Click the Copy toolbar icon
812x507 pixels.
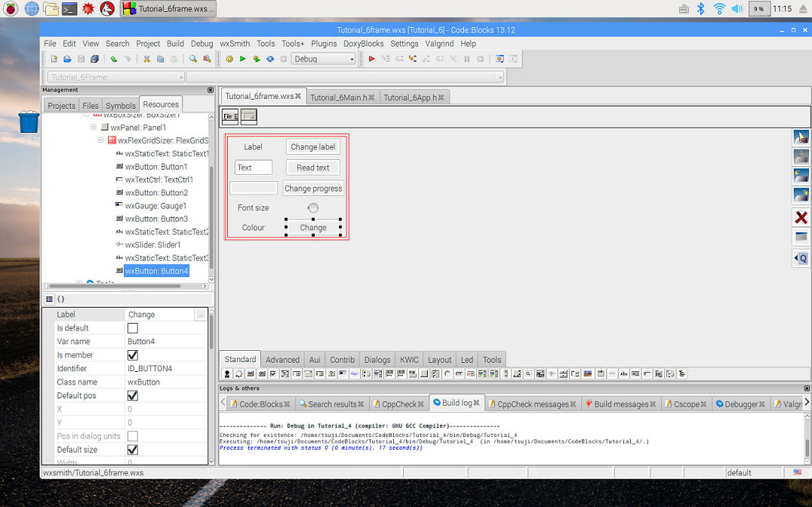[x=161, y=59]
